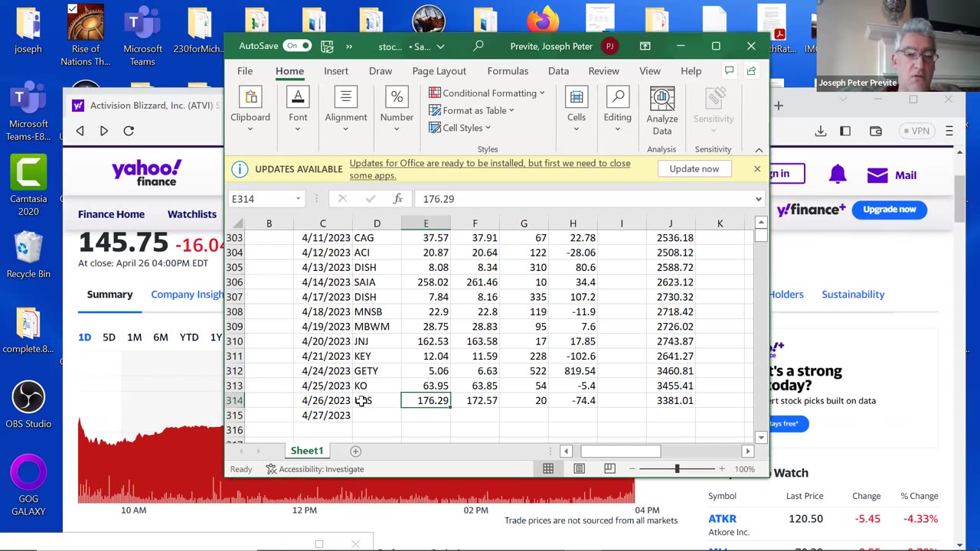Open GOG GALAXY desktop icon
Image resolution: width=980 pixels, height=551 pixels.
pos(28,486)
